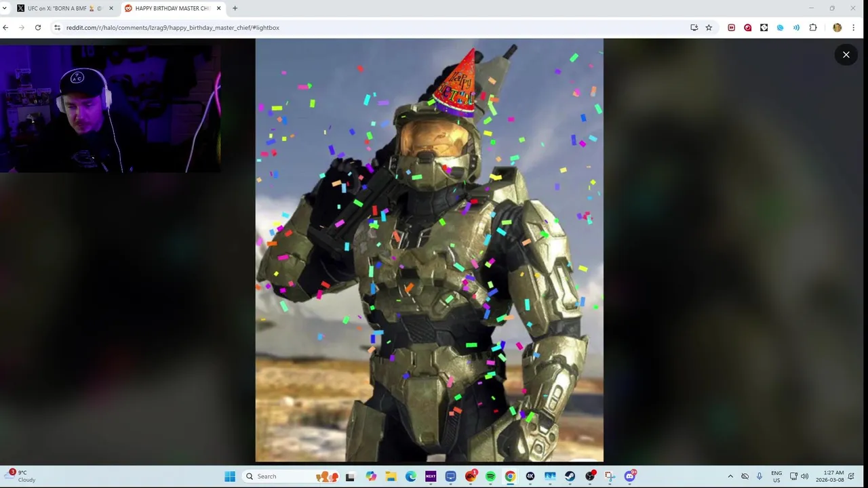868x488 pixels.
Task: Click the taskbar Search box
Action: (292, 476)
